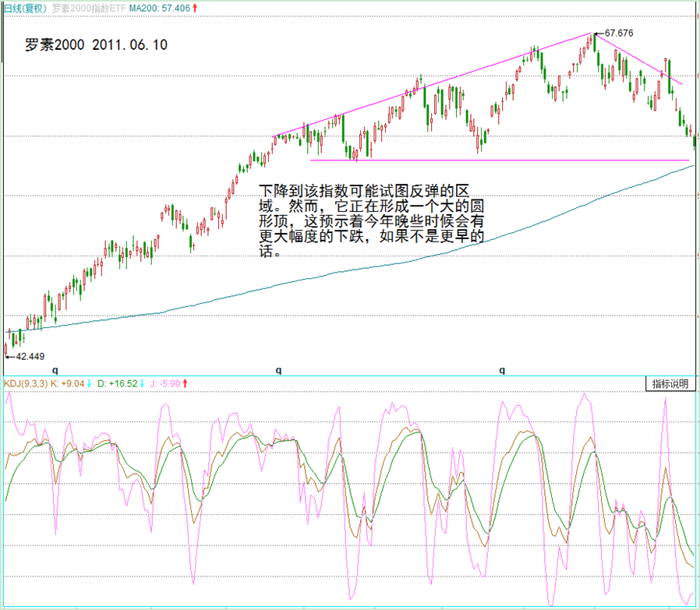Click the red up arrow after J value
Image resolution: width=700 pixels, height=610 pixels.
coord(185,383)
